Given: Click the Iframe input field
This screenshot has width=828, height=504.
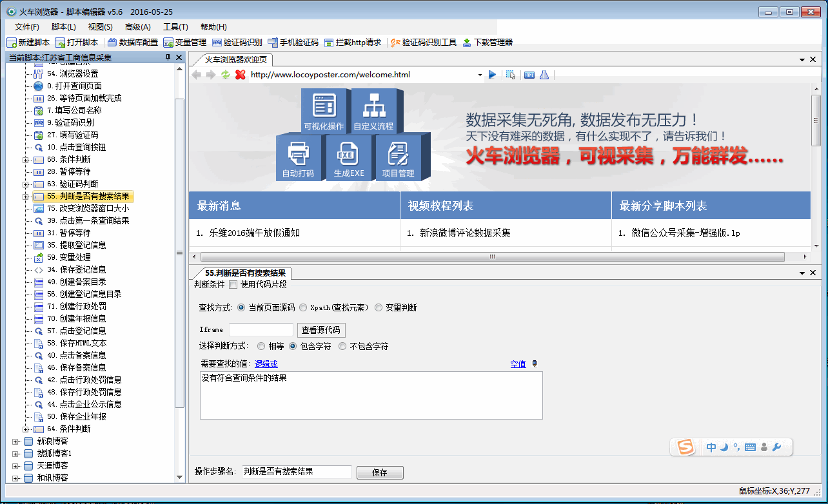Looking at the screenshot, I should pos(261,330).
